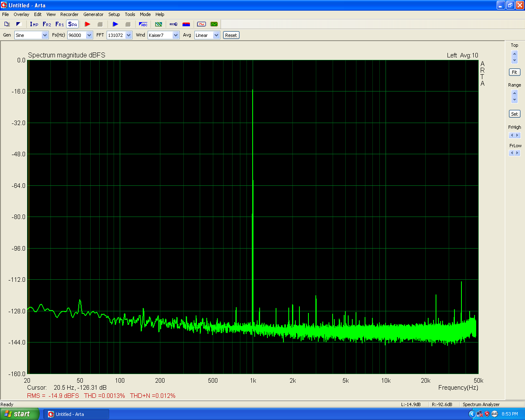Image resolution: width=525 pixels, height=420 pixels.
Task: Increase Range with up arrow
Action: click(x=514, y=93)
